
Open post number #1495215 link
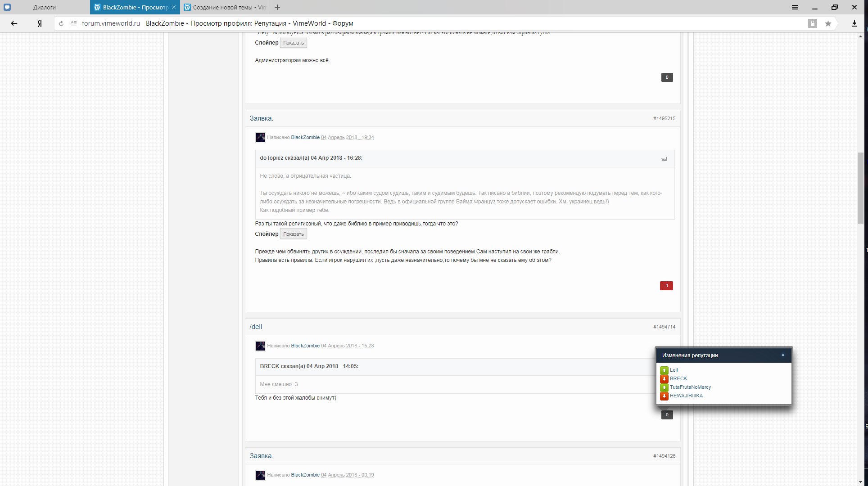[664, 118]
